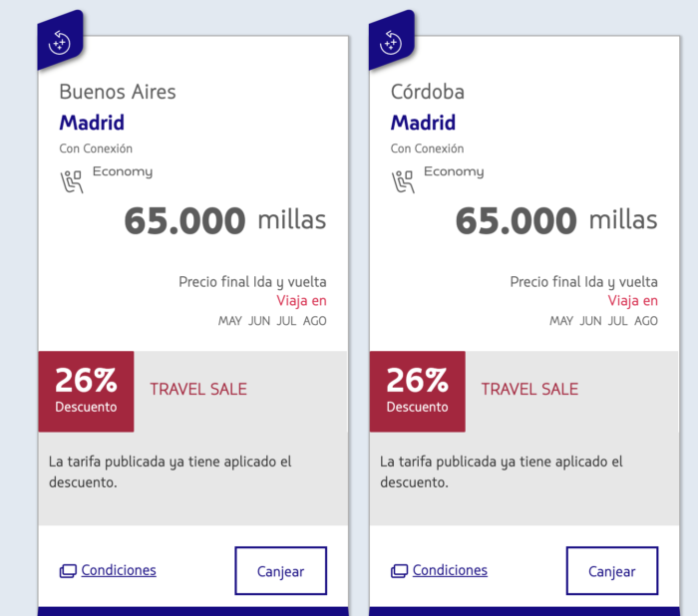Click the Condiciones document icon on Córdoba card
The image size is (698, 616).
point(399,570)
